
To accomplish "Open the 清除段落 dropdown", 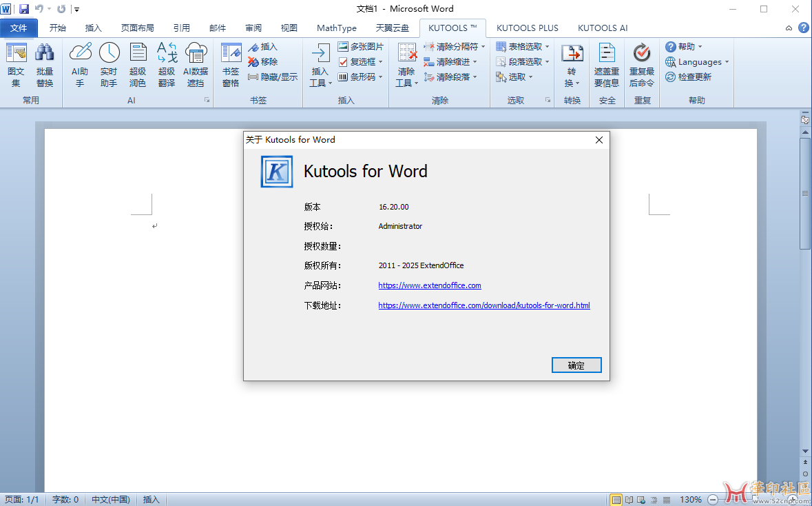I will point(450,77).
